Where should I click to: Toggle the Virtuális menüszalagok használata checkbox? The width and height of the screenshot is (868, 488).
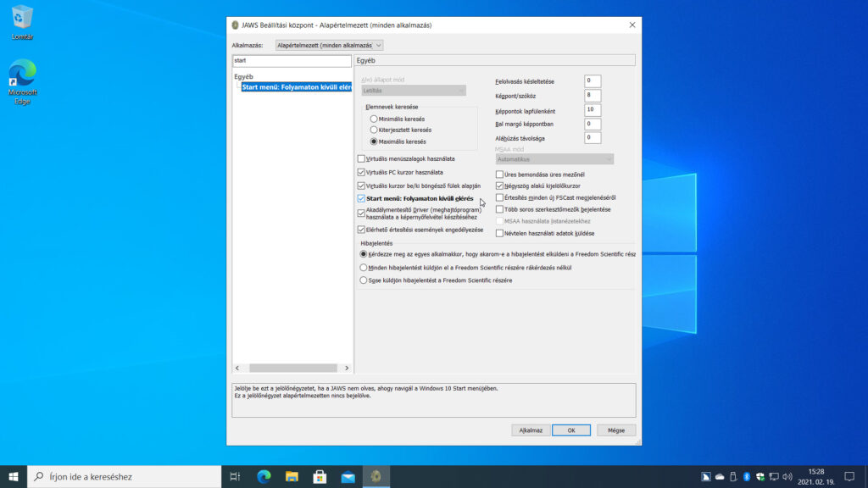[361, 158]
